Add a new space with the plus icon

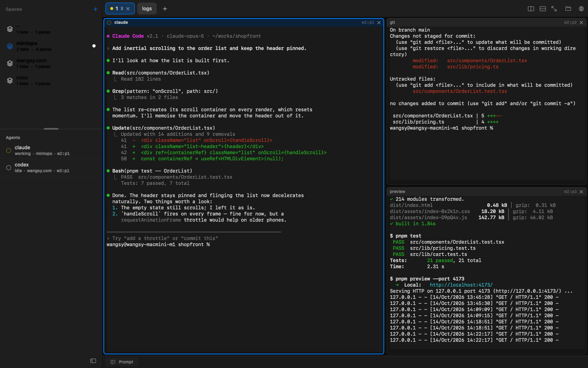coord(96,9)
